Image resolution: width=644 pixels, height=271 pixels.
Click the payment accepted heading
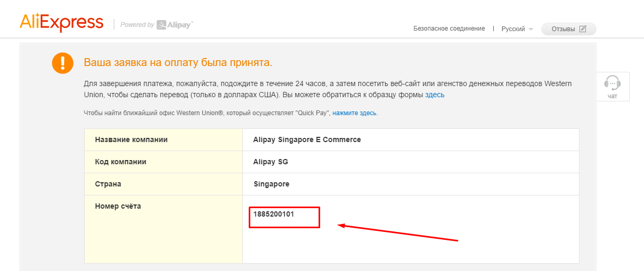click(x=178, y=63)
